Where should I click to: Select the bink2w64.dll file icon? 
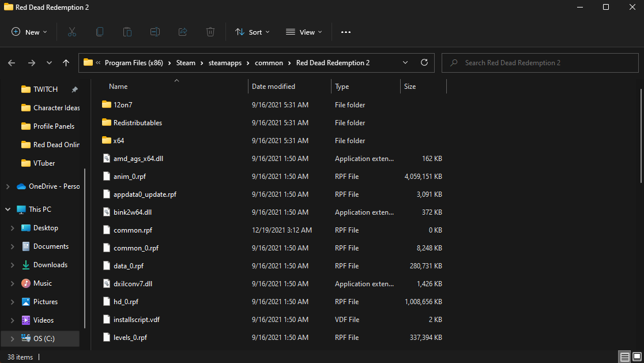(107, 212)
